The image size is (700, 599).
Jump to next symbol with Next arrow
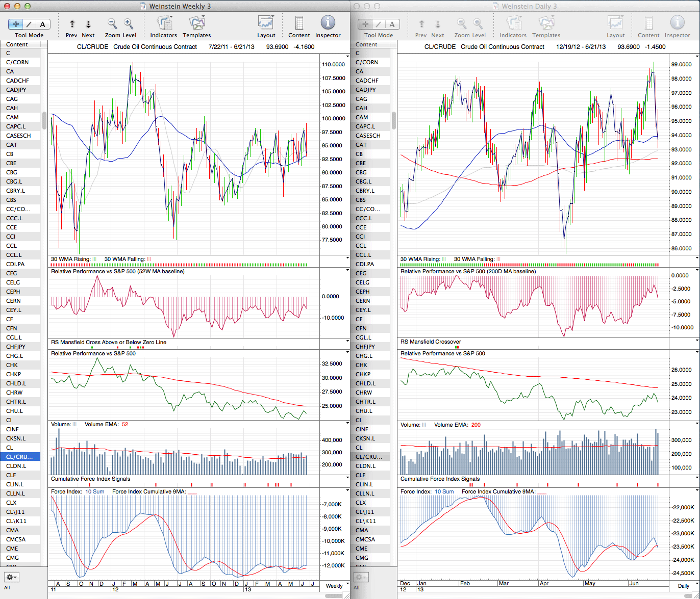tap(88, 24)
